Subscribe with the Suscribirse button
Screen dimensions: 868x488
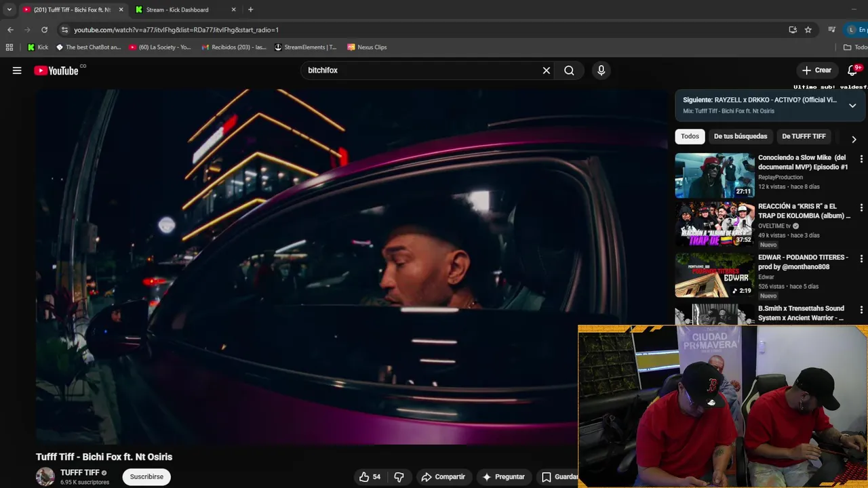pos(146,476)
